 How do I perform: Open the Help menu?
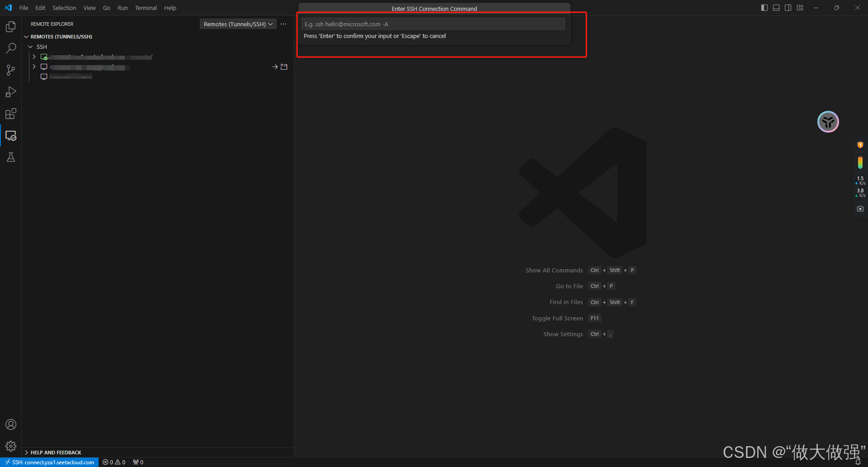170,8
